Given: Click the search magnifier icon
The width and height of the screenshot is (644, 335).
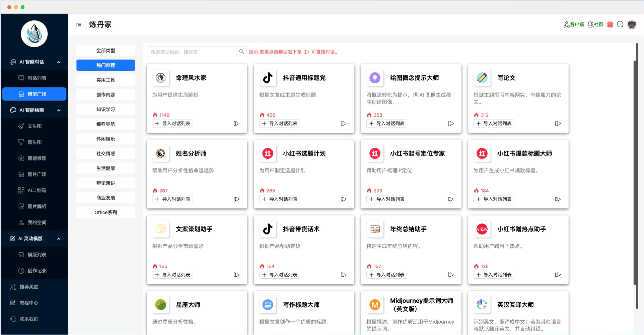Looking at the screenshot, I should [x=241, y=52].
